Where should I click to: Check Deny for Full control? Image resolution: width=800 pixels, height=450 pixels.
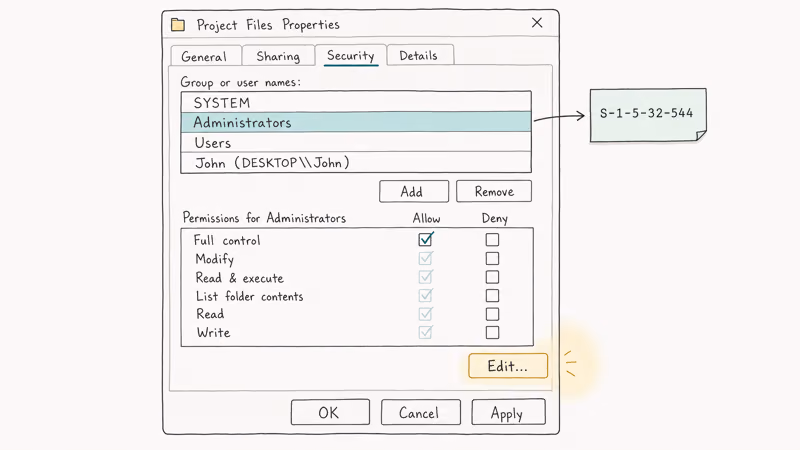492,239
